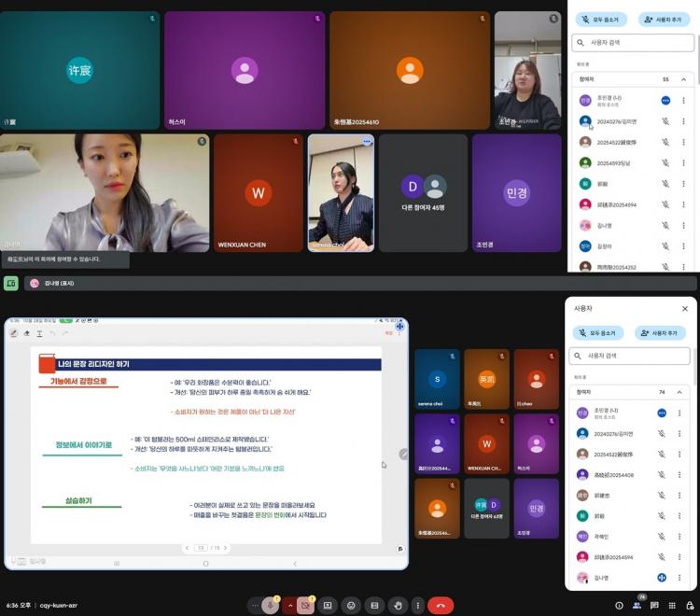The image size is (700, 616).
Task: Click the red leave call button
Action: [441, 605]
